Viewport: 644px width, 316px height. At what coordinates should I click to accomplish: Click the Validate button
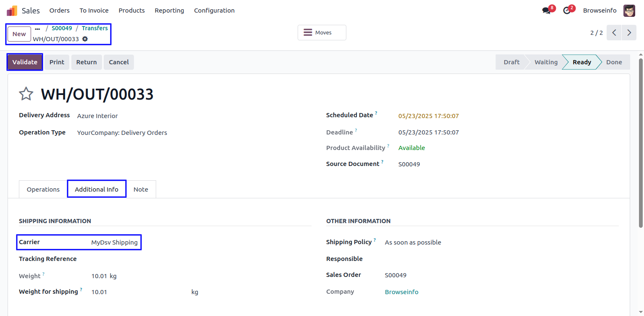pyautogui.click(x=25, y=62)
